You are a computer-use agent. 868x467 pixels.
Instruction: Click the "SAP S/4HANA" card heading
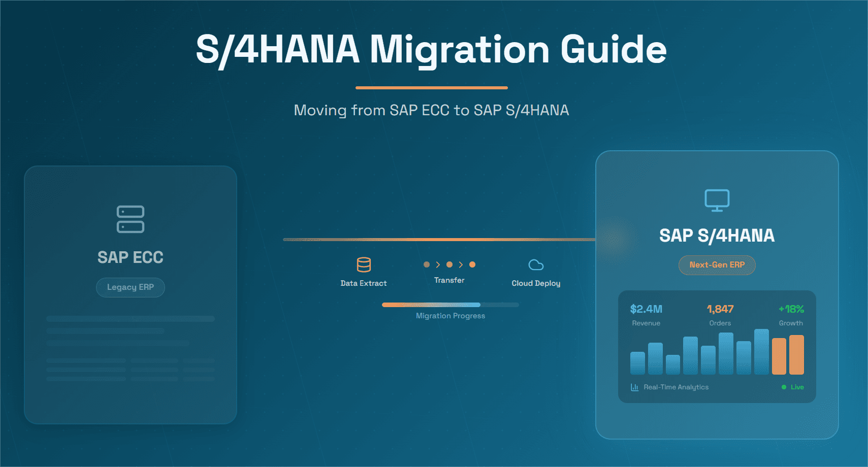(717, 236)
